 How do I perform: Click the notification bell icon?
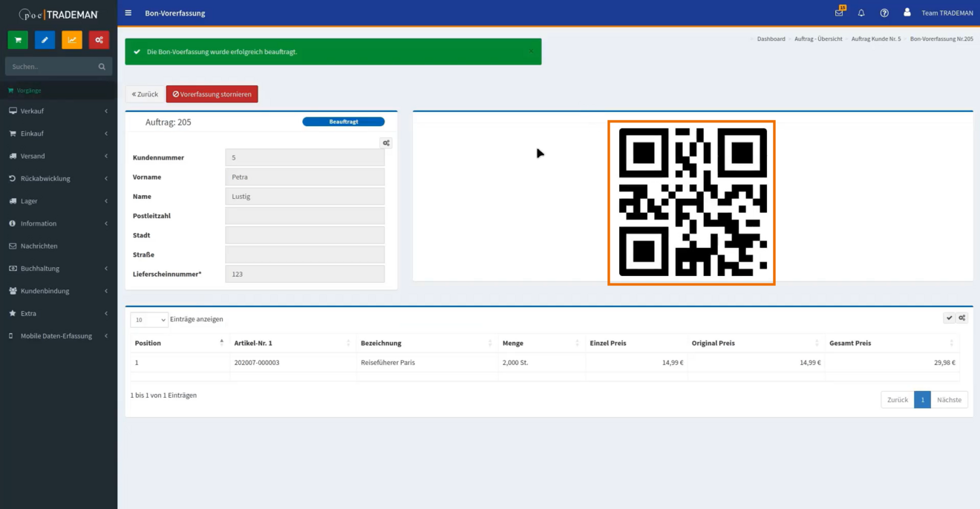point(861,13)
